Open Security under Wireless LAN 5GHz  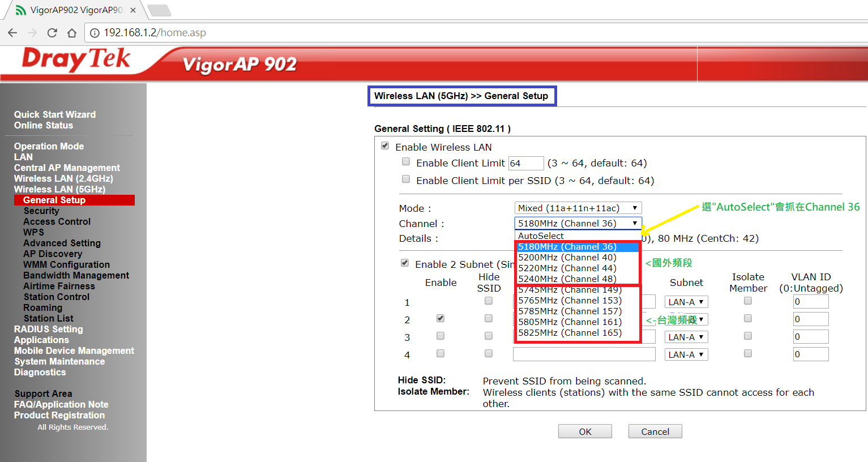point(41,211)
